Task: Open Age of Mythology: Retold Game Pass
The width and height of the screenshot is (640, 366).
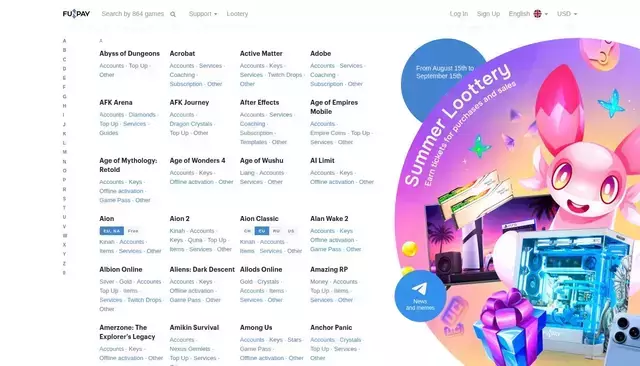Action: [115, 200]
